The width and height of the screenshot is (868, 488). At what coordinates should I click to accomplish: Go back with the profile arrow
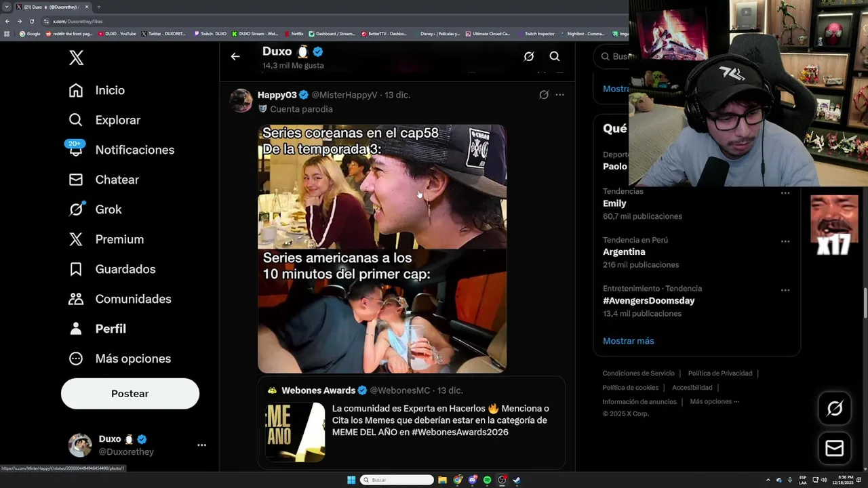coord(235,57)
